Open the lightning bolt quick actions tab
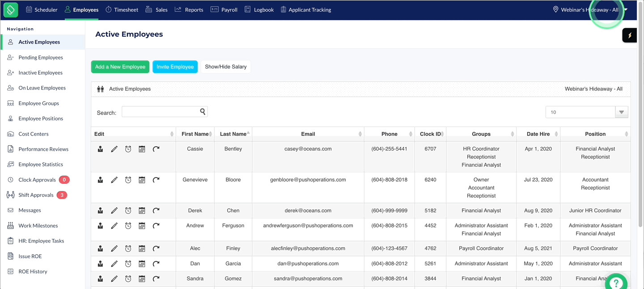The height and width of the screenshot is (289, 644). pyautogui.click(x=630, y=35)
